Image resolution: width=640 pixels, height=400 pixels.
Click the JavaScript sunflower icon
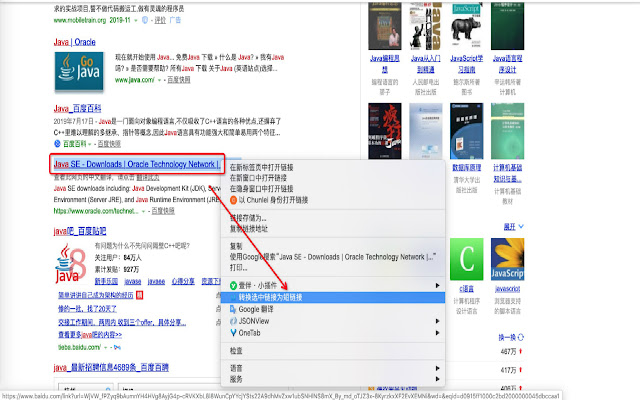507,259
